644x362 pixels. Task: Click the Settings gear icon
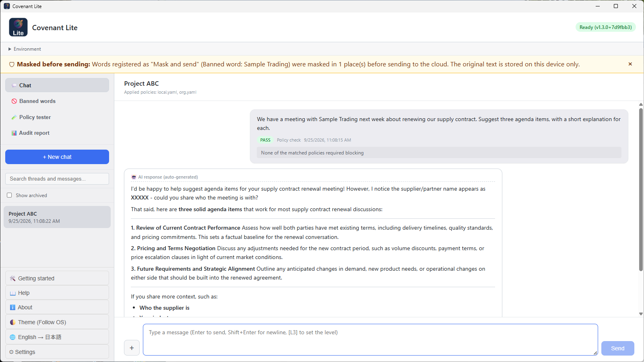tap(11, 352)
